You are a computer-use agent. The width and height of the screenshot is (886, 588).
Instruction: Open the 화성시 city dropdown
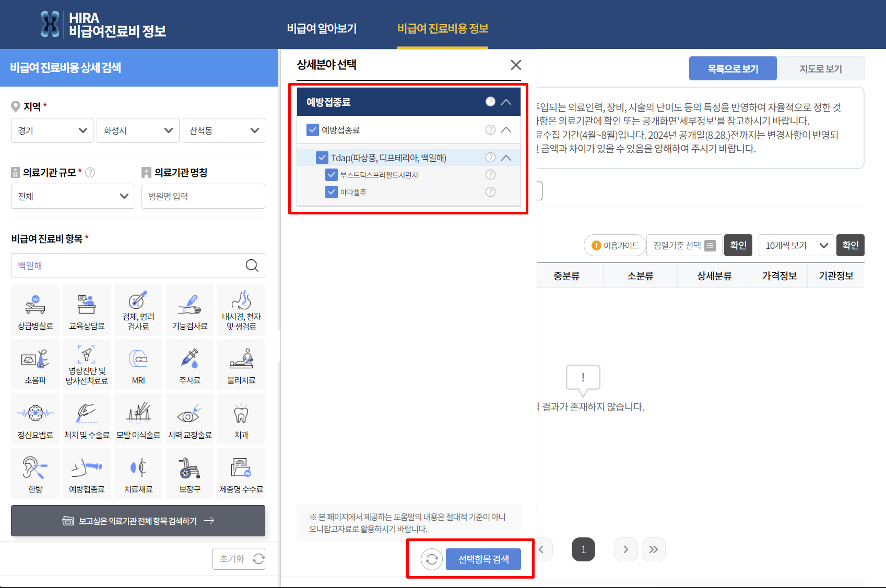(x=137, y=130)
